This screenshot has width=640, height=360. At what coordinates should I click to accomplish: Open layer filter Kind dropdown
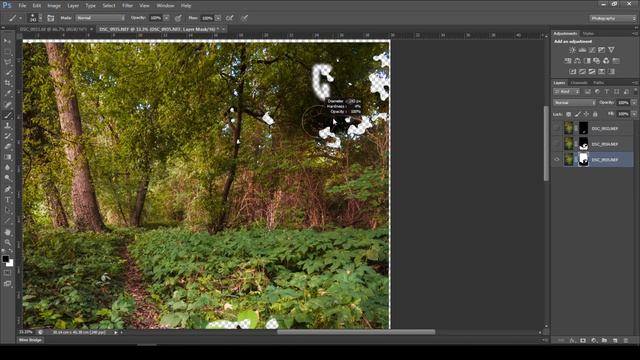[x=567, y=91]
